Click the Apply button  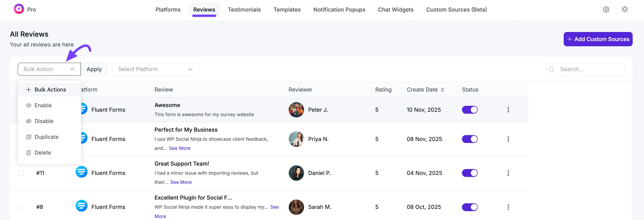point(94,69)
